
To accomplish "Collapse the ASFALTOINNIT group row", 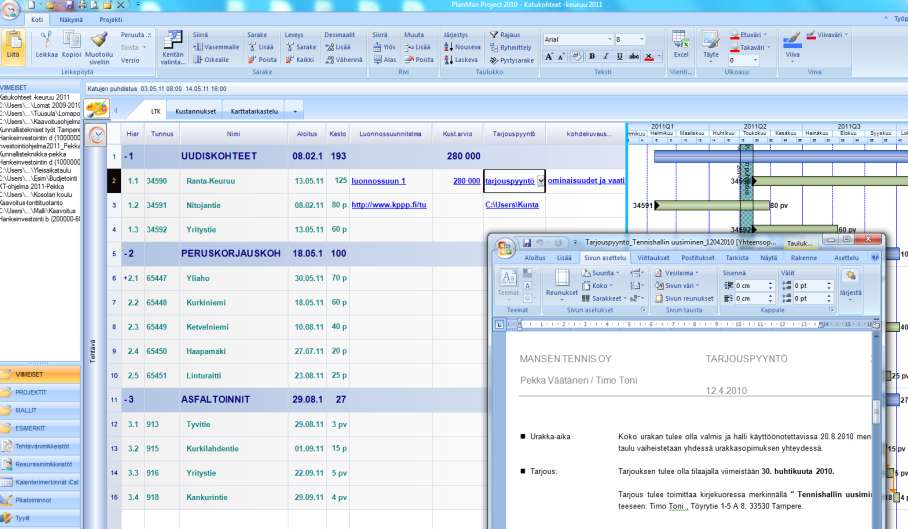I will tap(126, 399).
